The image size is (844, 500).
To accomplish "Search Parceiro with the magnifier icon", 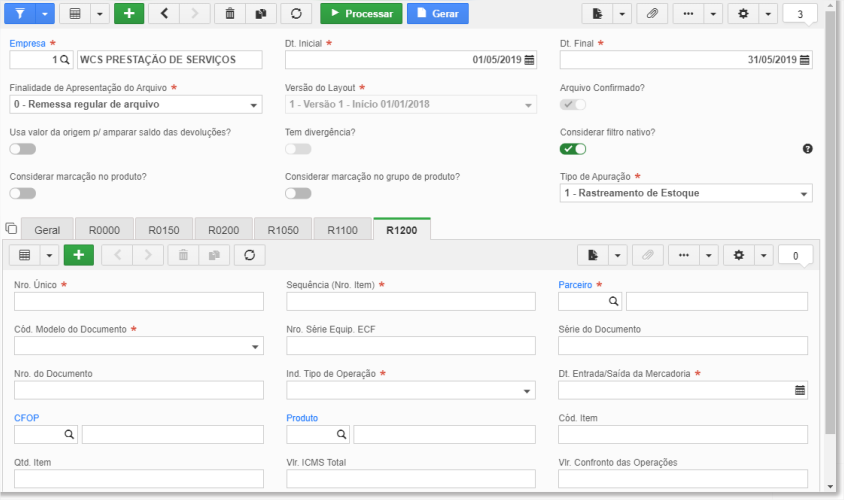I will [613, 301].
